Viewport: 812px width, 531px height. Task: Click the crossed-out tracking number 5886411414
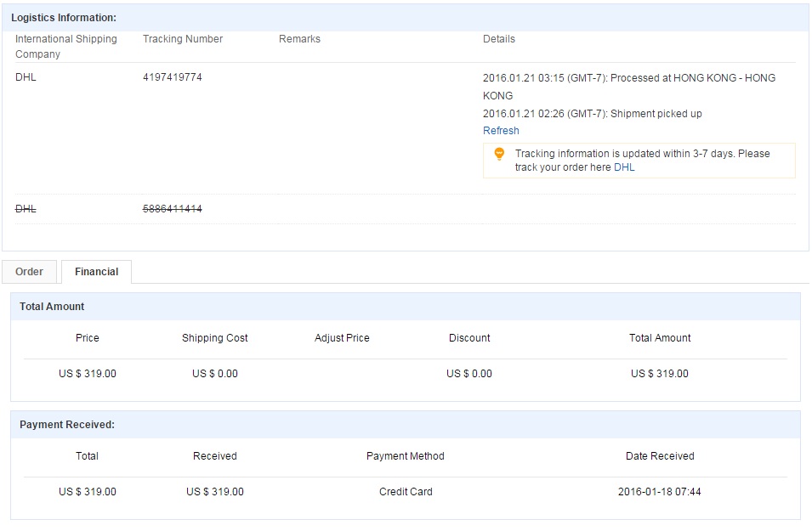[173, 209]
